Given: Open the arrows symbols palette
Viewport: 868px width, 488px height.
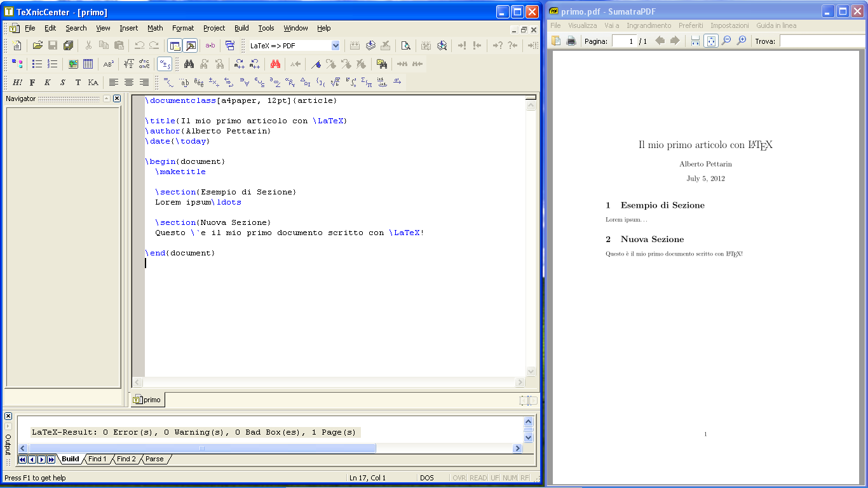Looking at the screenshot, I should click(229, 82).
